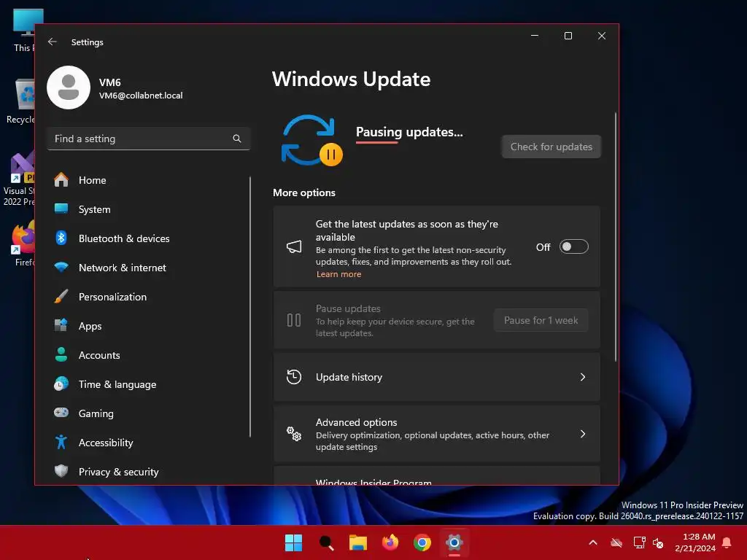This screenshot has width=747, height=560.
Task: Click the "More options" heading
Action: click(x=304, y=192)
